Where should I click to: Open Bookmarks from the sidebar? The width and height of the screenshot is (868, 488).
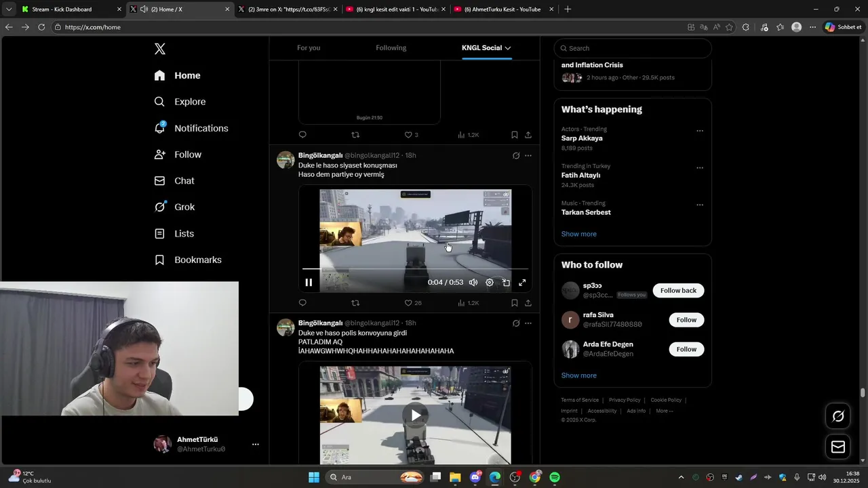click(x=188, y=260)
